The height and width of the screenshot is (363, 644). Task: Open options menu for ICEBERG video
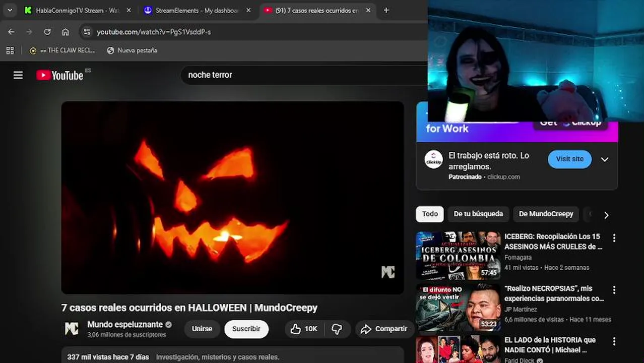614,238
